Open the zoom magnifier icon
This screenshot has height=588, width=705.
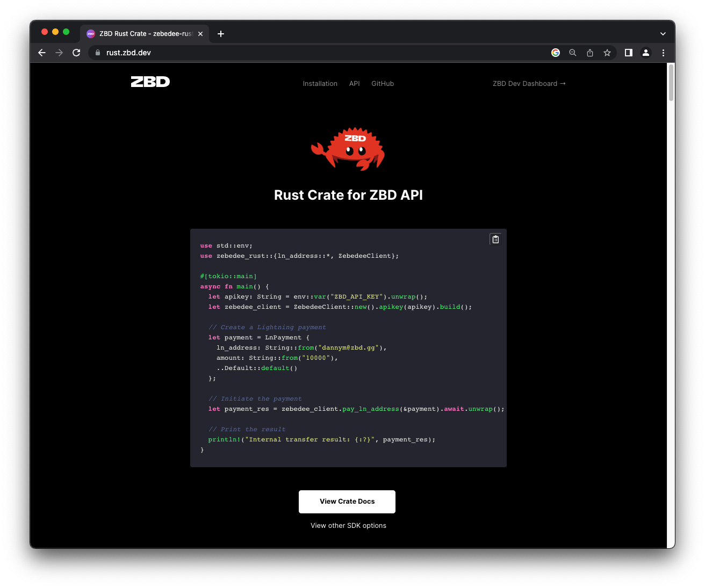coord(573,53)
